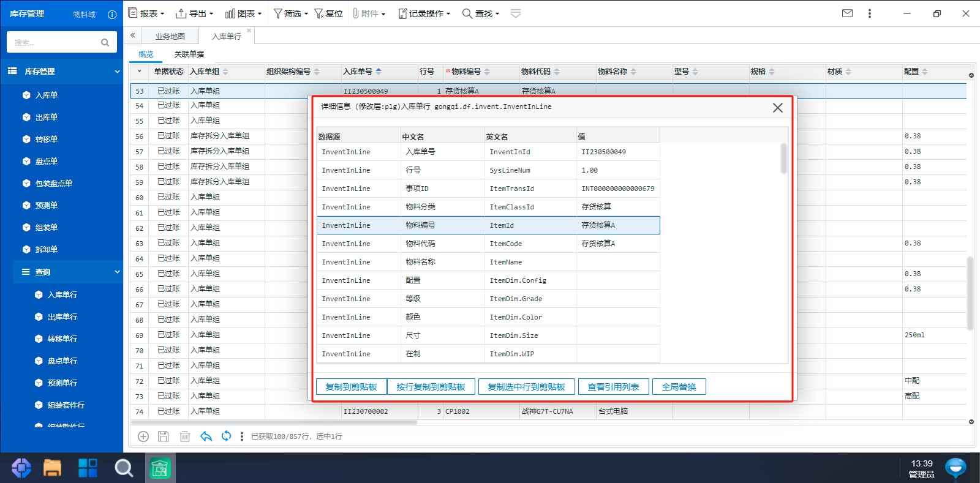Open the 盘点单 sidebar item
The image size is (980, 483).
click(x=47, y=161)
